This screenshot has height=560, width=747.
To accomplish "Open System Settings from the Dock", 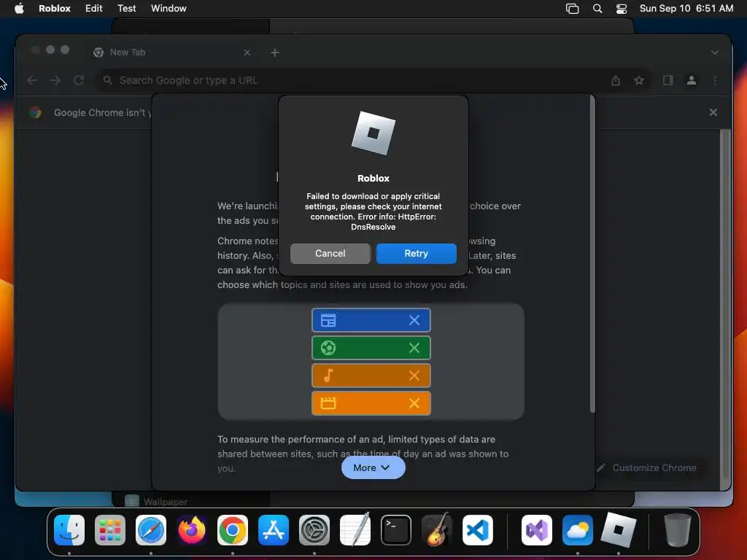I will click(x=314, y=530).
